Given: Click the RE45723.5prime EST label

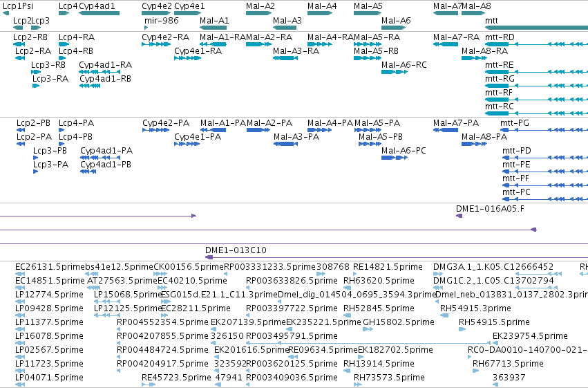Looking at the screenshot, I should tap(176, 378).
